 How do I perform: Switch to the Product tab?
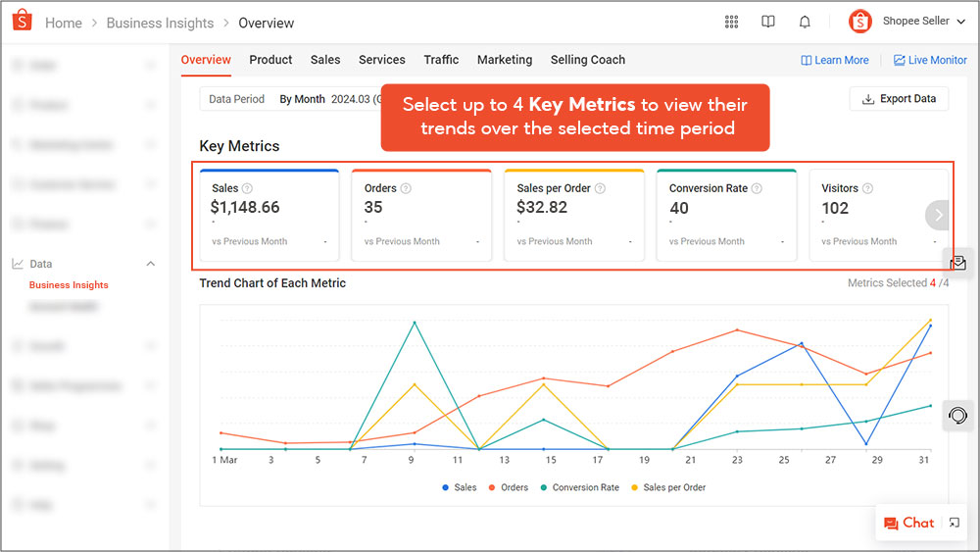(x=270, y=60)
